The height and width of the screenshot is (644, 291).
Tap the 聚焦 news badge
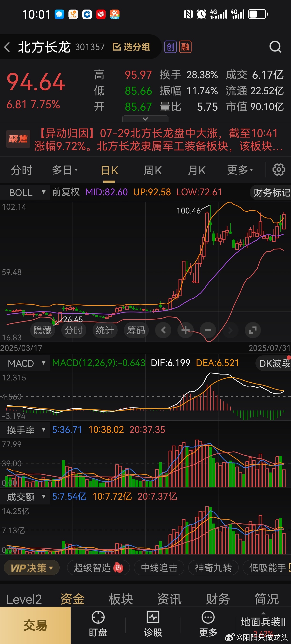(x=18, y=139)
